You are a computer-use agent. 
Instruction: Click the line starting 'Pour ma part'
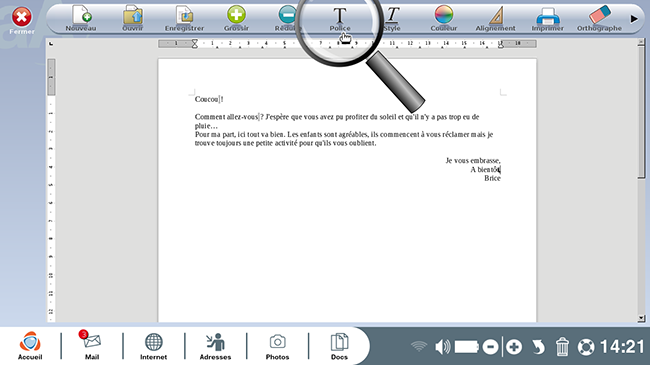click(344, 134)
